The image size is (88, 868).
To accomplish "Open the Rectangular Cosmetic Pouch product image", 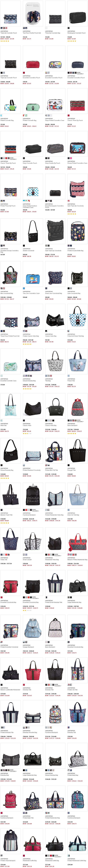I will [x=78, y=15].
